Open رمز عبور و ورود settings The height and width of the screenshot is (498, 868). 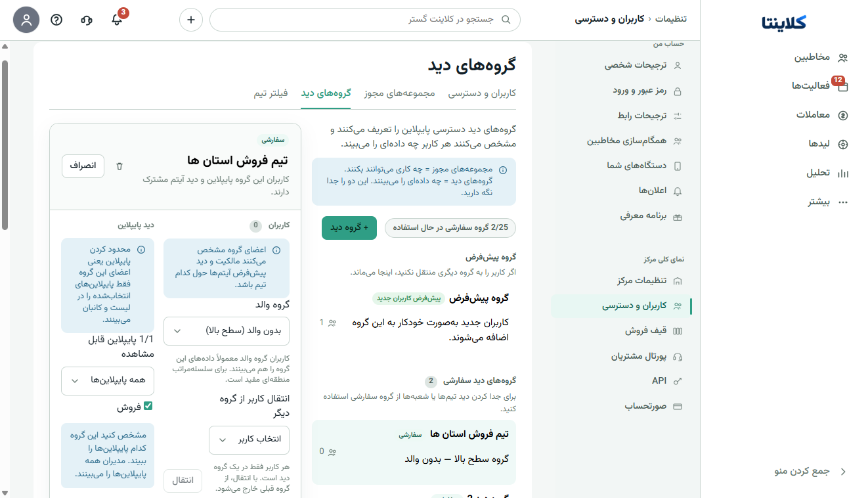621,91
